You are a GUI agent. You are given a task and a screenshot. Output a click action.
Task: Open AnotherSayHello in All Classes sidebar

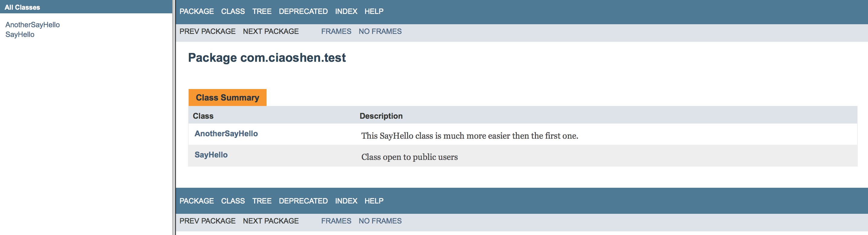[32, 25]
